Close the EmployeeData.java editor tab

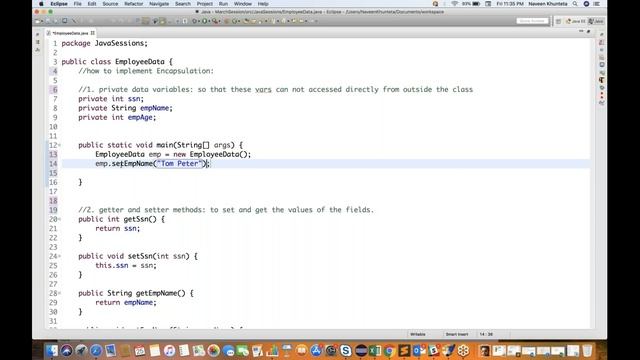pos(93,33)
